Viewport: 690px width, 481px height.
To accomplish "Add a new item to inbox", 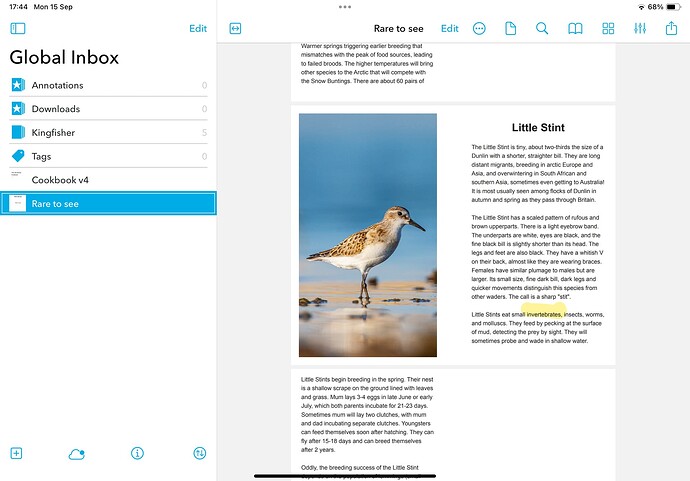I will click(16, 453).
